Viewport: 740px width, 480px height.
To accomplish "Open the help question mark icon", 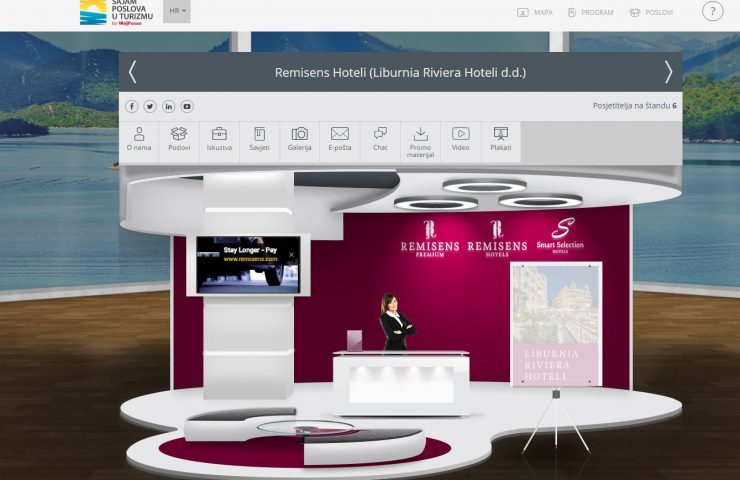I will [712, 11].
